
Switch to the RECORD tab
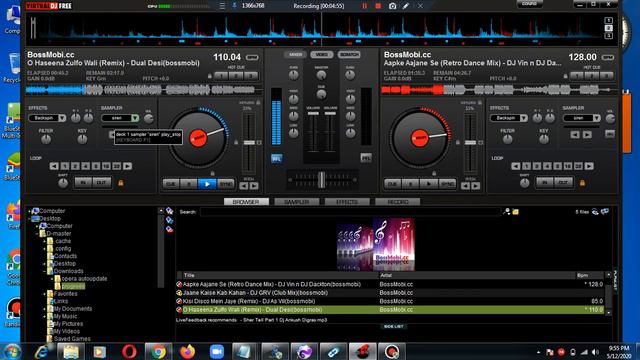tap(398, 202)
